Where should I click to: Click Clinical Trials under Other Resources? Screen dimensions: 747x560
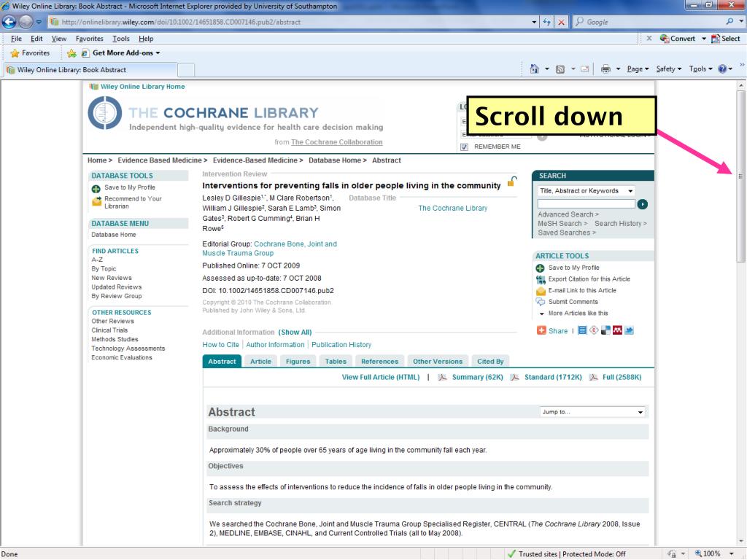point(109,330)
